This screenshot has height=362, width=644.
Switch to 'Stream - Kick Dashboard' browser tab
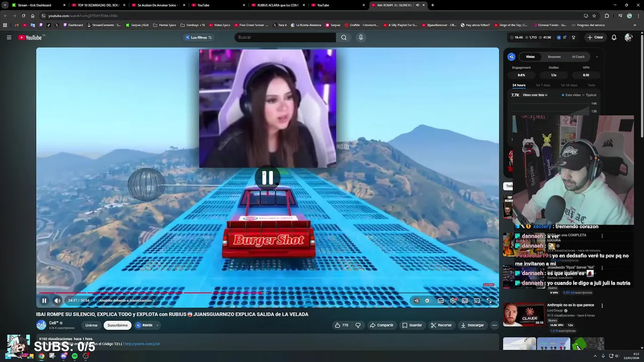tap(38, 5)
